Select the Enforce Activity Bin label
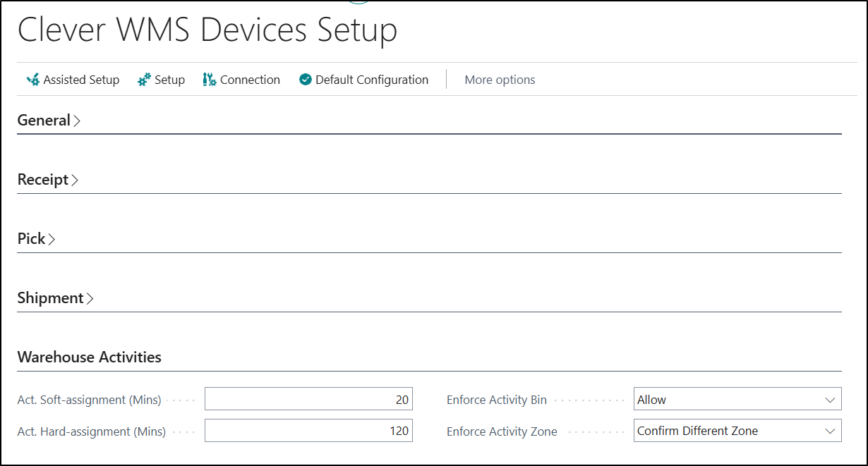The height and width of the screenshot is (466, 868). click(496, 400)
